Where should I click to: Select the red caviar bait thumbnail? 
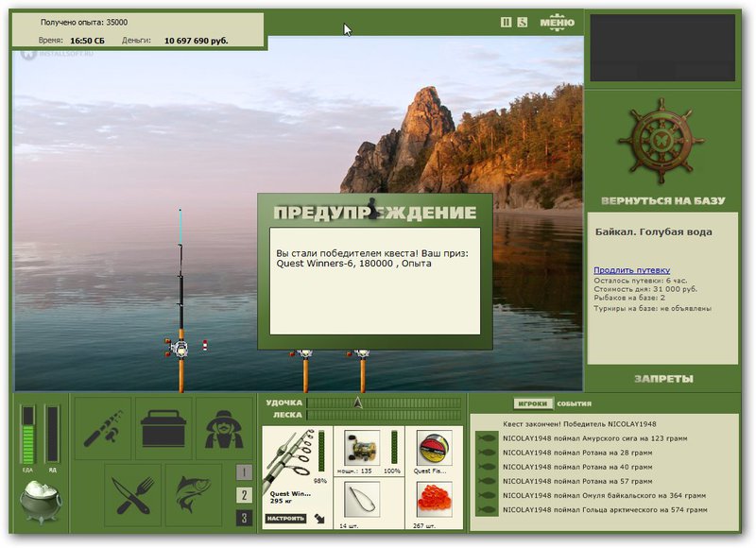pyautogui.click(x=435, y=499)
